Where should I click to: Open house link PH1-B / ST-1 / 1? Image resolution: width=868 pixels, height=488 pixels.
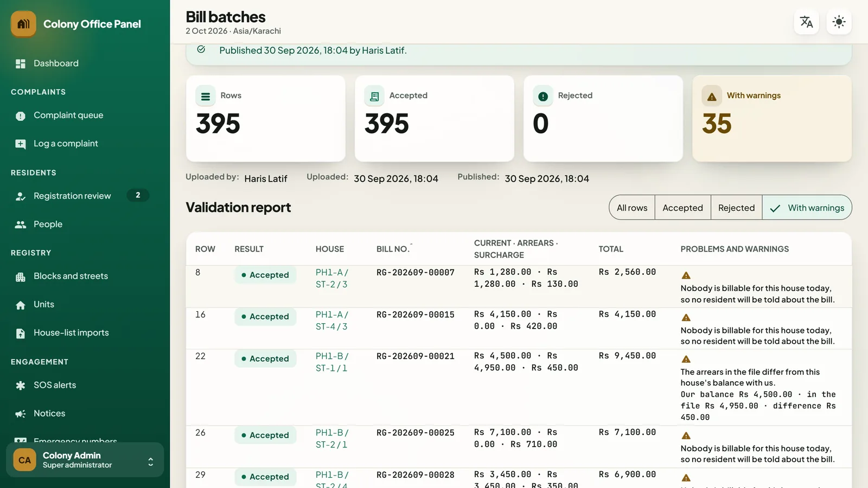tap(332, 362)
